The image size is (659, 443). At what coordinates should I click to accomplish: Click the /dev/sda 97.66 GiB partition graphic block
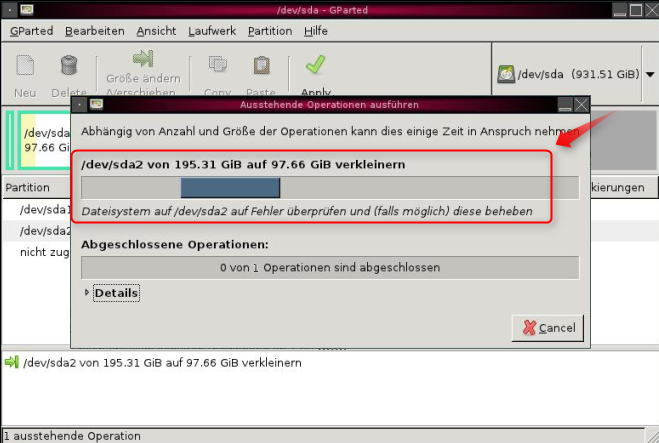tap(45, 140)
